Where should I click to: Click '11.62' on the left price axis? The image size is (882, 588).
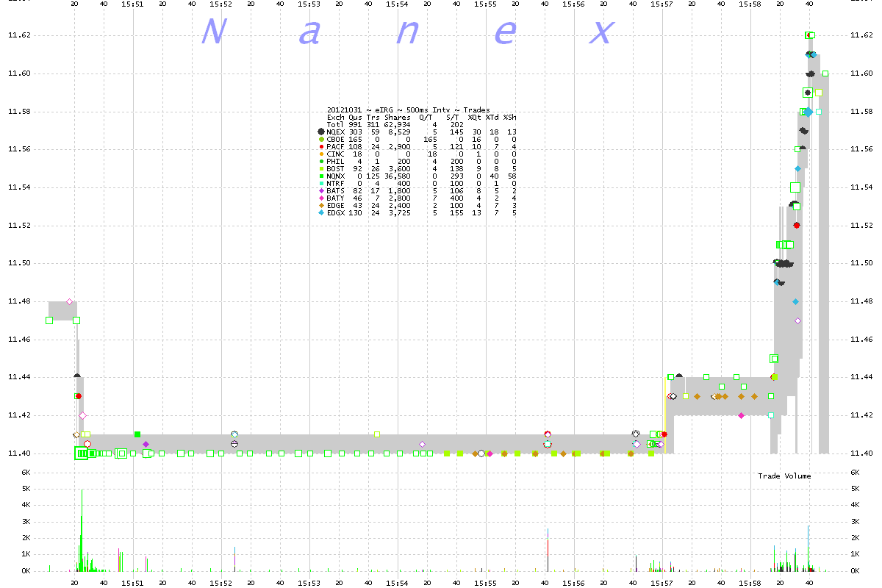18,35
